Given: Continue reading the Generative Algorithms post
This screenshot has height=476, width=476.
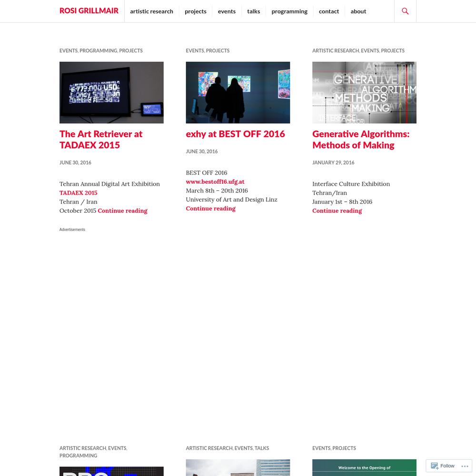Looking at the screenshot, I should click(x=337, y=211).
